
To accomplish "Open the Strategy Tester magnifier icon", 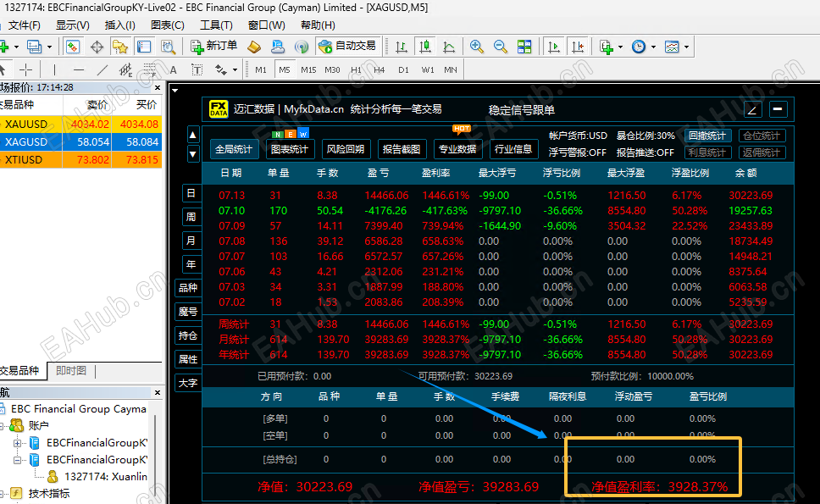I will tap(168, 47).
